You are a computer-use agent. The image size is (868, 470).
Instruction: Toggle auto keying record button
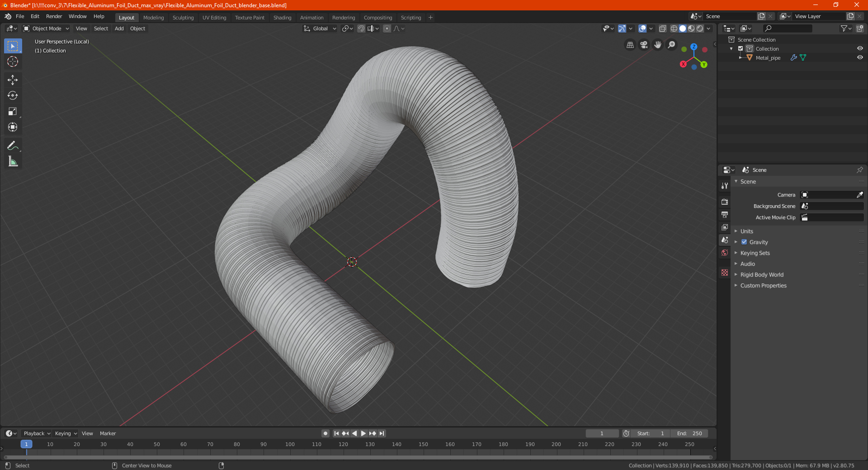click(x=325, y=433)
